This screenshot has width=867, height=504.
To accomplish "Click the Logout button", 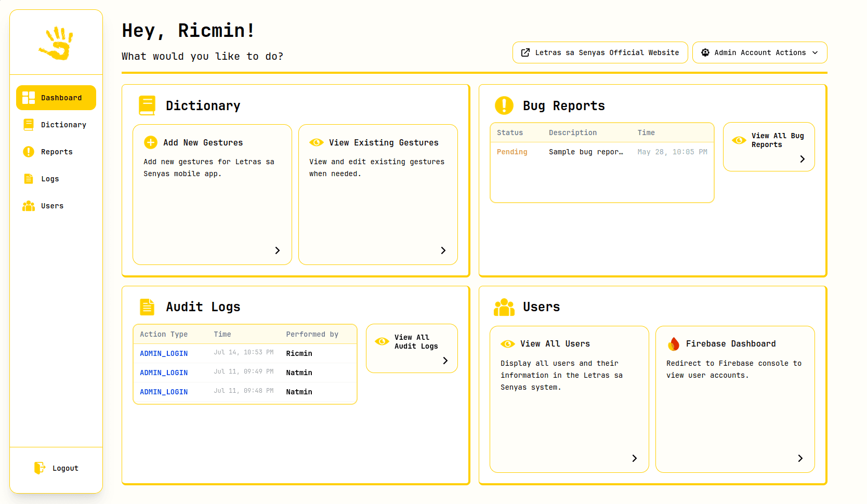I will pos(56,468).
